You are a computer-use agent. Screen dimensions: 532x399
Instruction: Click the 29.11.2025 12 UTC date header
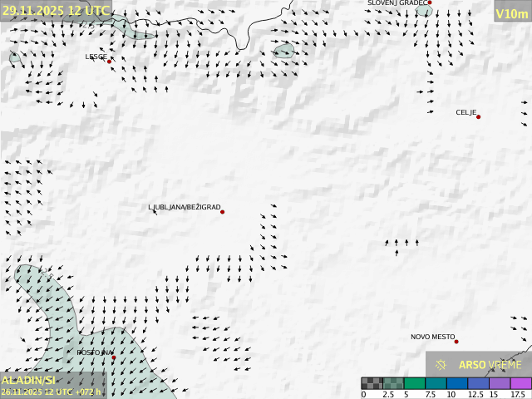pyautogui.click(x=56, y=11)
